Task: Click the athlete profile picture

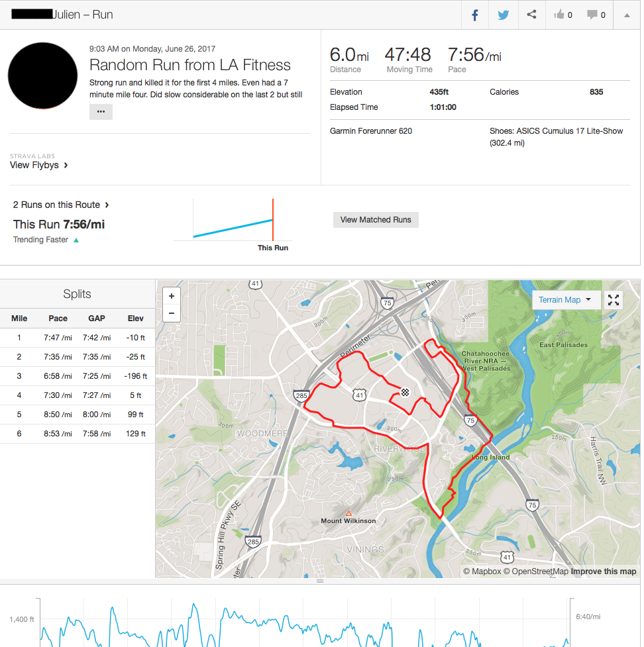Action: click(x=41, y=75)
